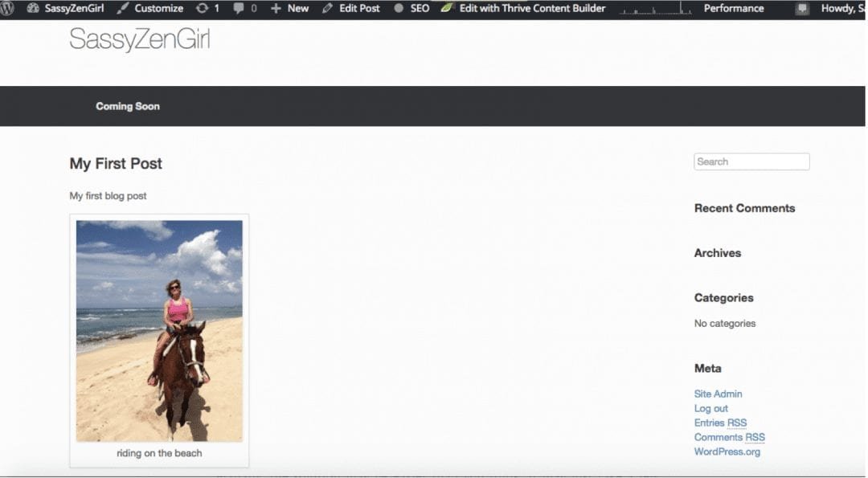Click the Log out link

(x=710, y=408)
